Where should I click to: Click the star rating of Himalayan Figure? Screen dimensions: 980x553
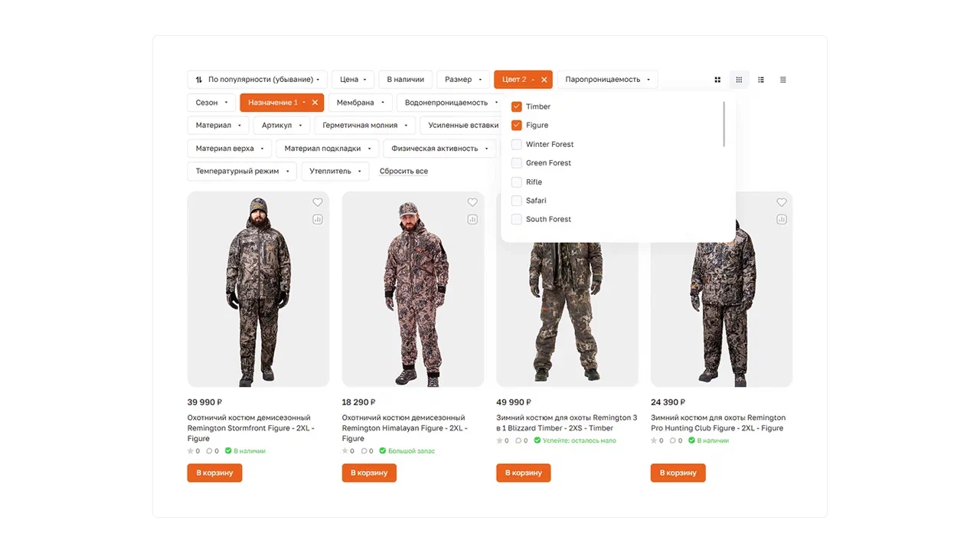(x=348, y=451)
